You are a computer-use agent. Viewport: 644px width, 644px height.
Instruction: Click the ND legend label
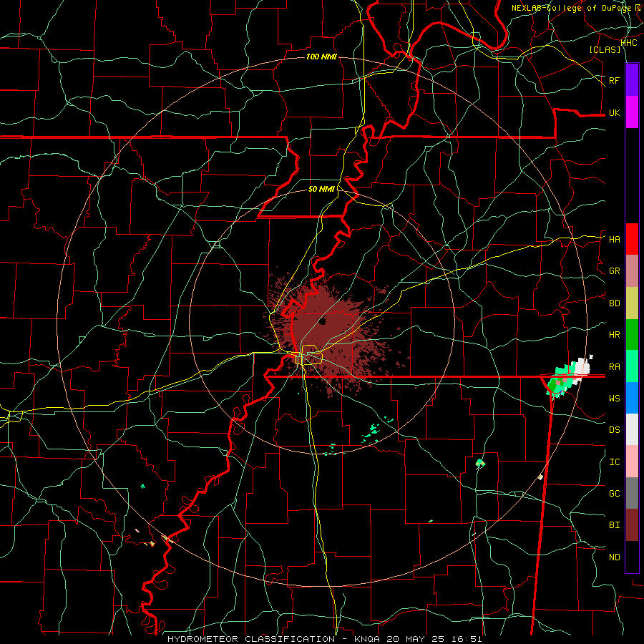(x=614, y=557)
